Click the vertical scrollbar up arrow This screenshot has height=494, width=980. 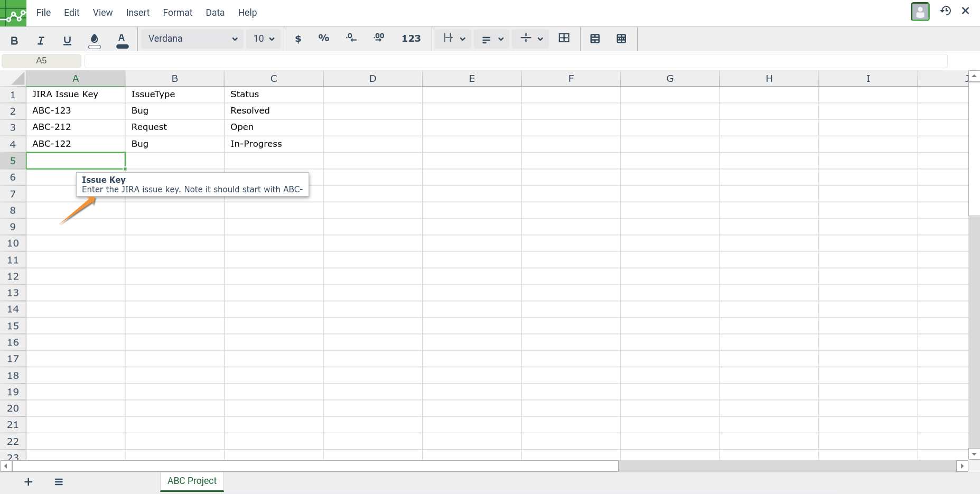(x=974, y=77)
